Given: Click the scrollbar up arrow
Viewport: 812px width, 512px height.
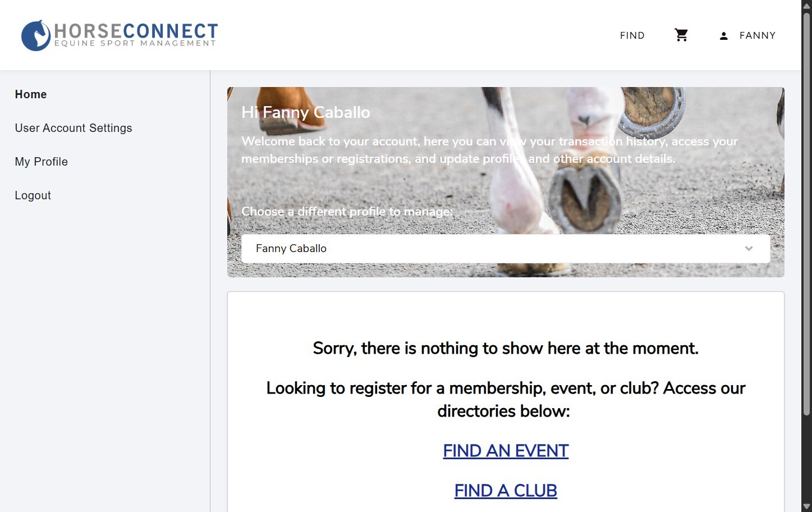Looking at the screenshot, I should [x=806, y=5].
